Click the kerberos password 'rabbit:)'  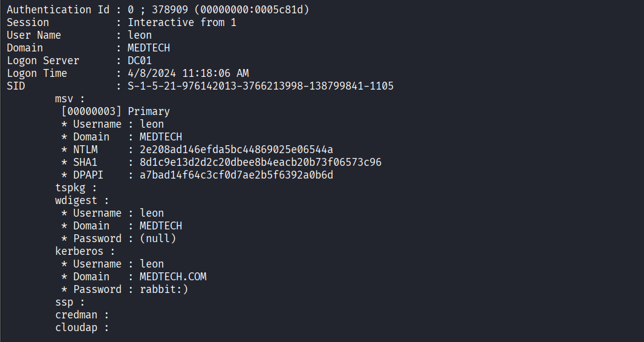[164, 289]
